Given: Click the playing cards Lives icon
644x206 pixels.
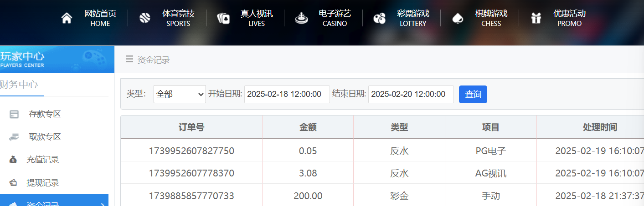Looking at the screenshot, I should tap(223, 18).
